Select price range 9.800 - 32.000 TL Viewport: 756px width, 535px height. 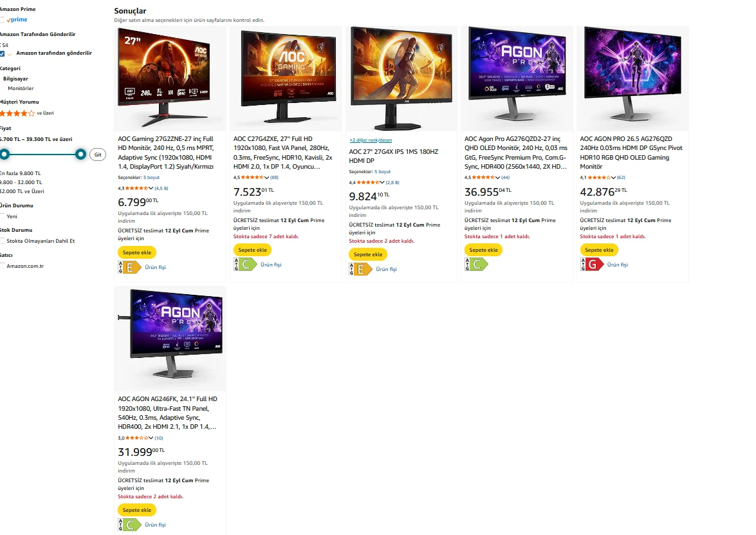click(x=21, y=182)
